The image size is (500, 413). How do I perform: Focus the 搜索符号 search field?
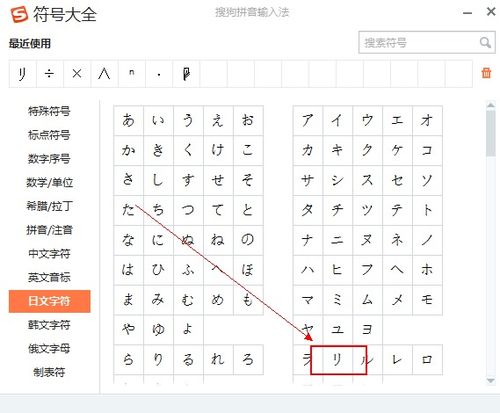click(x=427, y=43)
